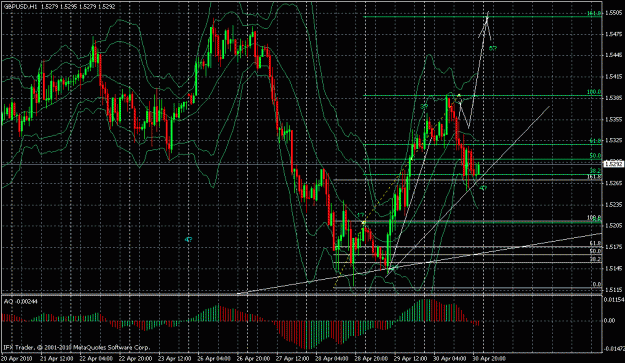Click the 22 Apr 04:00 time label
The height and width of the screenshot is (363, 625).
tap(96, 358)
